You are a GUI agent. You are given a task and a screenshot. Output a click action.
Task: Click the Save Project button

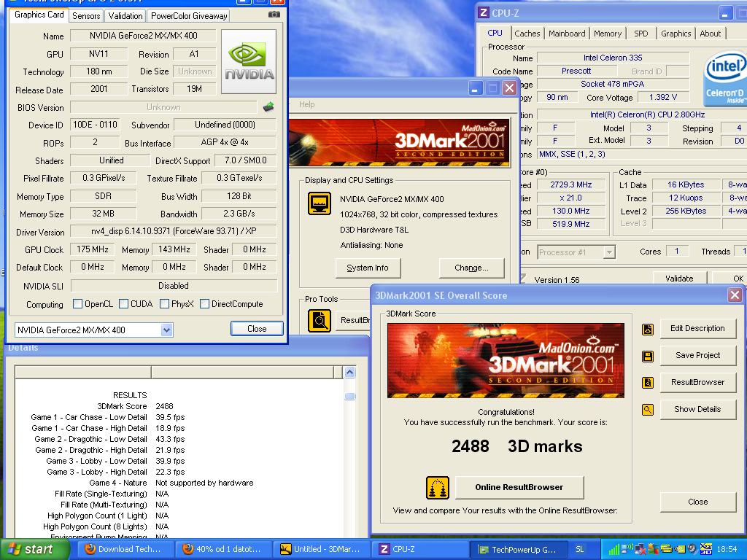697,355
